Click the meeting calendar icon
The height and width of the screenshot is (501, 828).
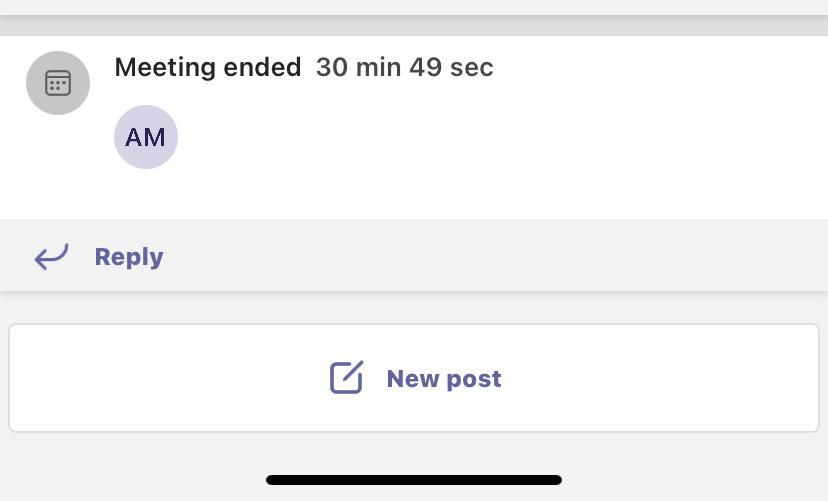[x=58, y=83]
